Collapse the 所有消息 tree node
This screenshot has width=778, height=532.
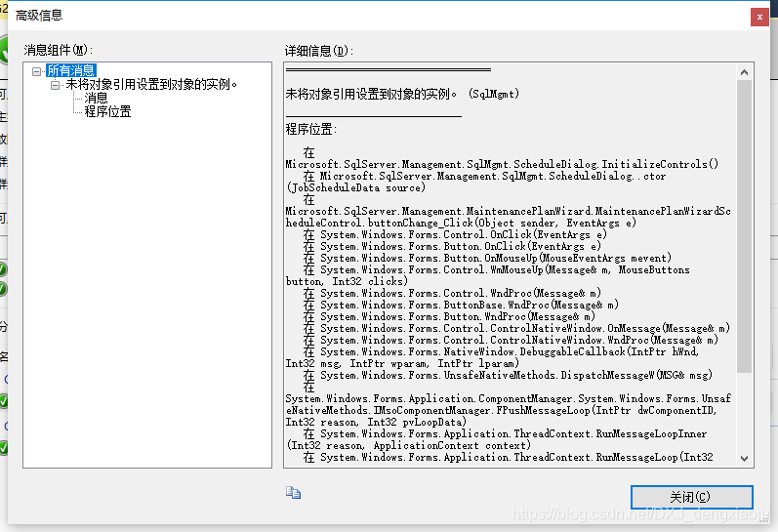(x=36, y=71)
